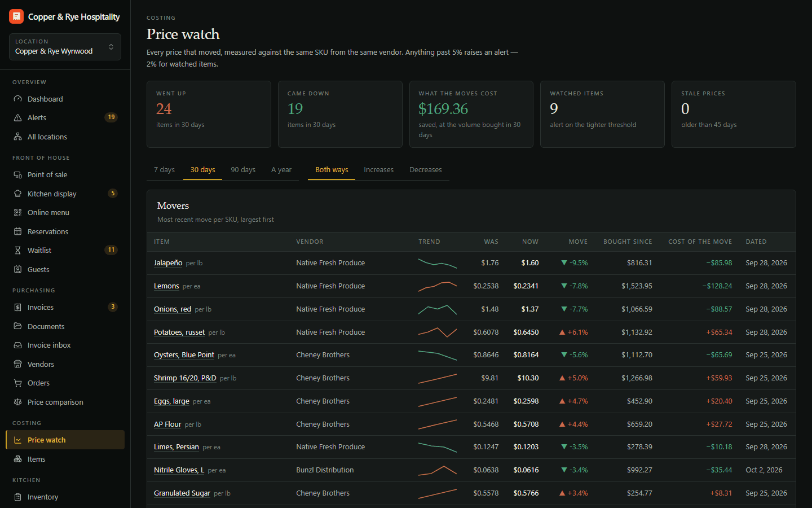Open Alerts bell icon in sidebar
Viewport: 812px width, 508px height.
pyautogui.click(x=17, y=117)
